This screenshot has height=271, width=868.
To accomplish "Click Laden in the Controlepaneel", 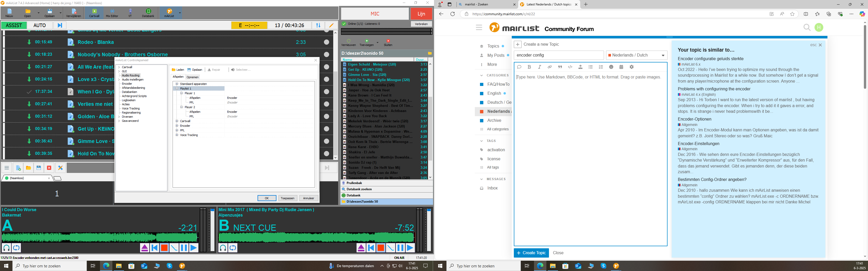I will point(178,70).
